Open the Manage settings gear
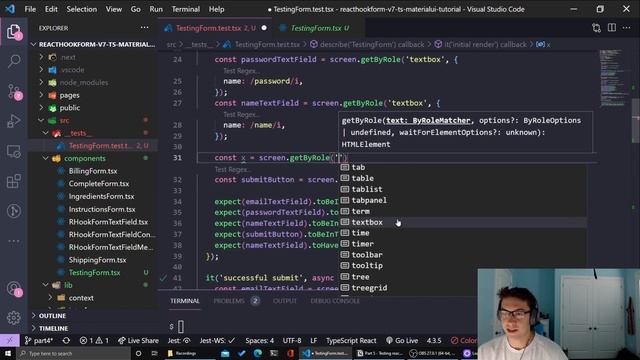This screenshot has height=360, width=640. pyautogui.click(x=14, y=318)
